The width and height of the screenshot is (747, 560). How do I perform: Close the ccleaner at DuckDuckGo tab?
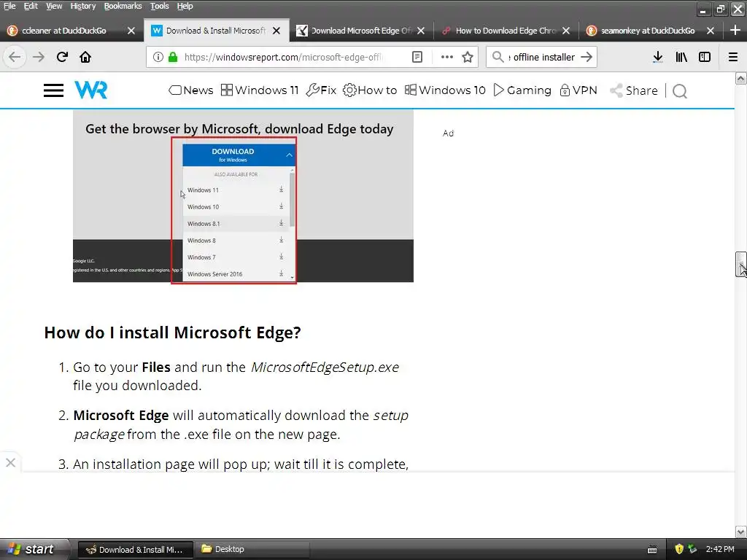(131, 31)
